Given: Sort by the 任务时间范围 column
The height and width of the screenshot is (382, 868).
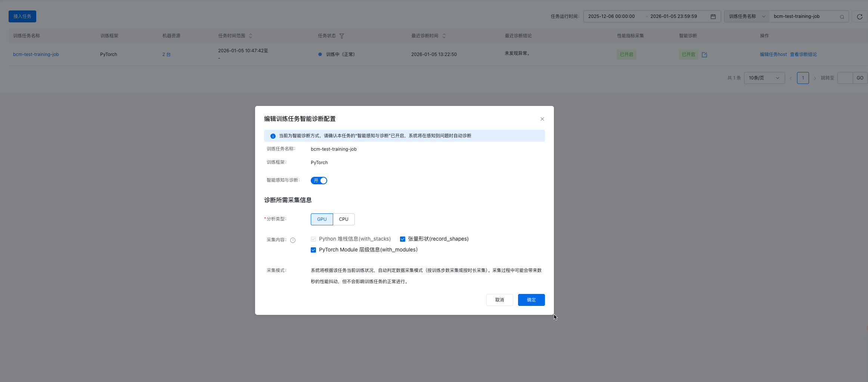Looking at the screenshot, I should click(251, 35).
